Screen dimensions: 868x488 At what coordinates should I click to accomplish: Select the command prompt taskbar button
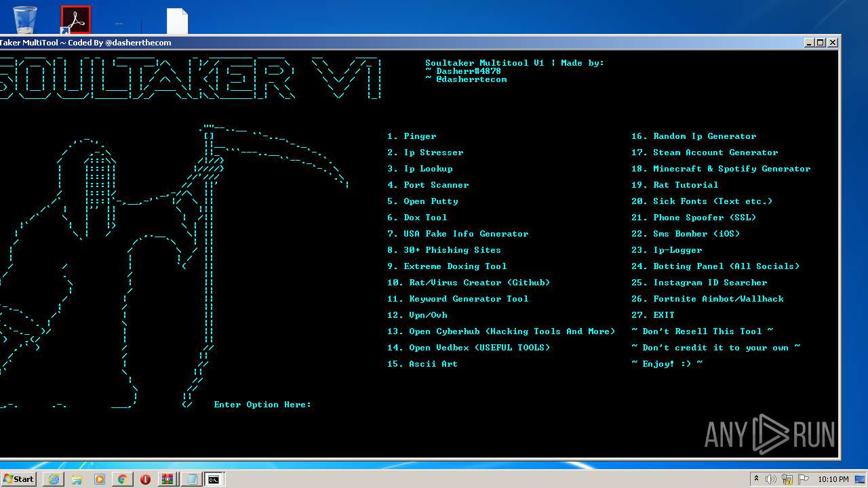[x=214, y=479]
